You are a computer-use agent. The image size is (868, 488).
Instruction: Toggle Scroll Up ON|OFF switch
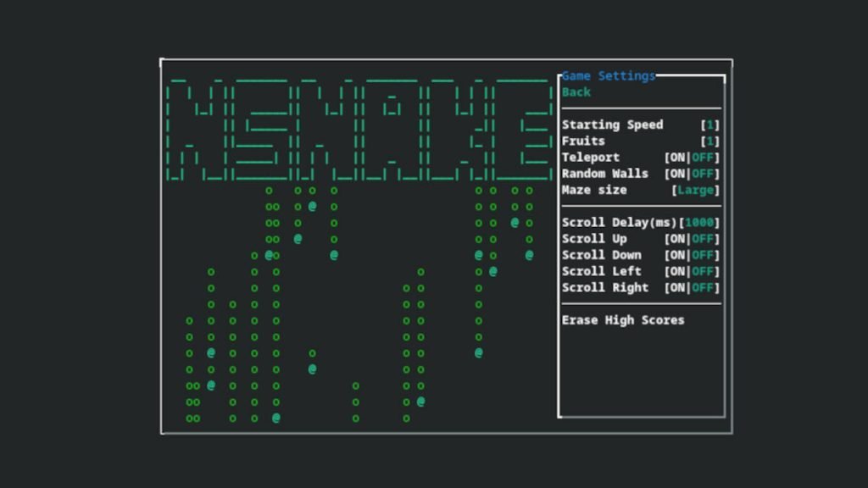point(692,239)
